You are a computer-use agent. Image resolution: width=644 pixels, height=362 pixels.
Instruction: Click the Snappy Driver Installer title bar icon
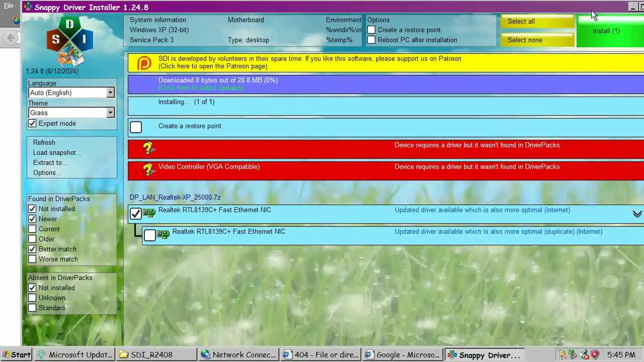pyautogui.click(x=29, y=7)
